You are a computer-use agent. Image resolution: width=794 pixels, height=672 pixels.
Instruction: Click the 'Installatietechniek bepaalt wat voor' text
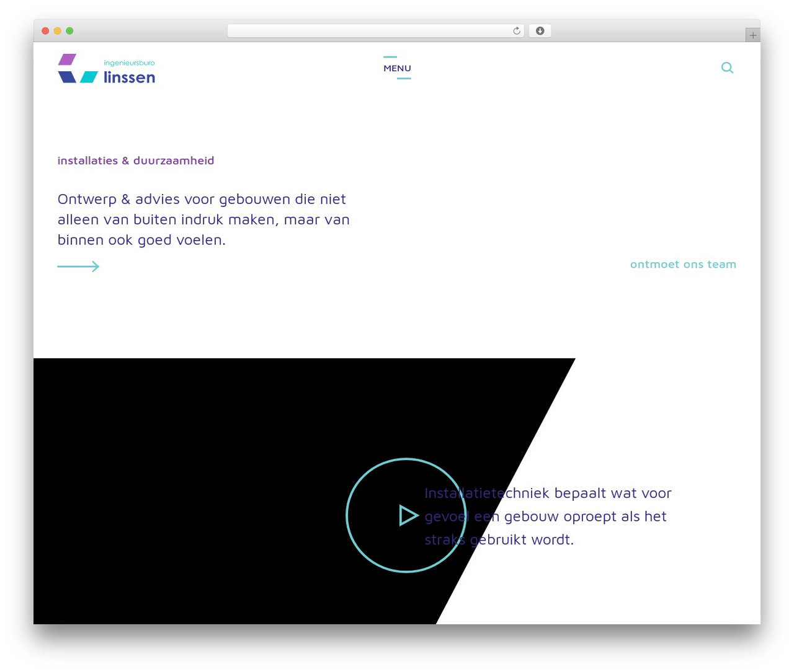[x=548, y=493]
